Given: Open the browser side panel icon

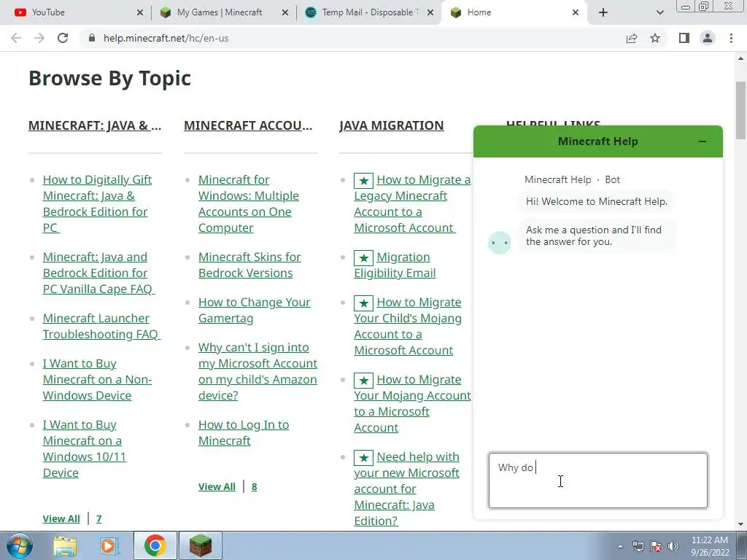Looking at the screenshot, I should (x=684, y=38).
